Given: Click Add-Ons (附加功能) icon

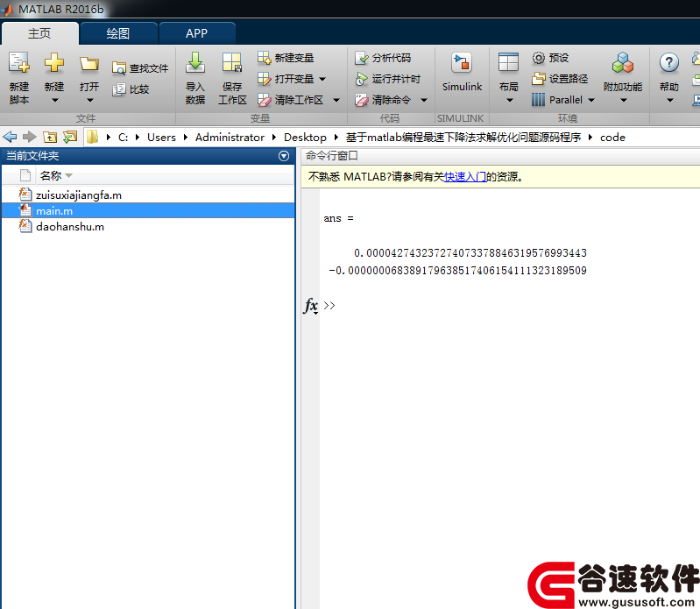Looking at the screenshot, I should (x=623, y=62).
